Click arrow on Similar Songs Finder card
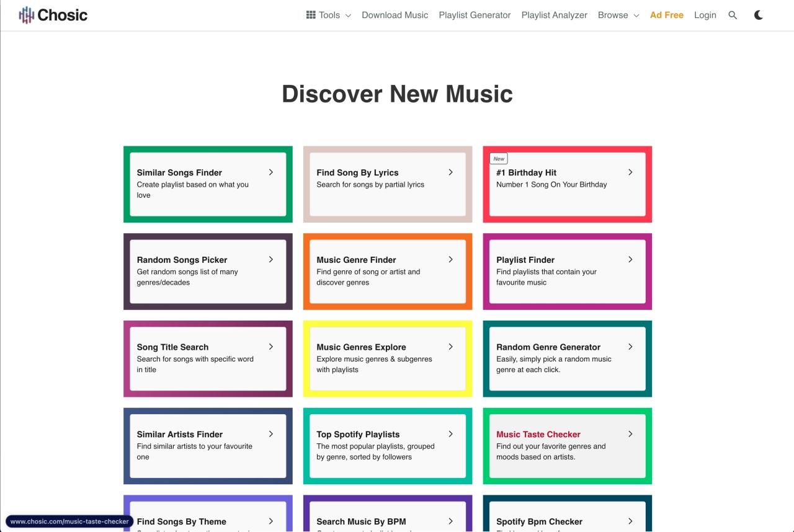Screen dimensions: 794x532 pos(271,172)
